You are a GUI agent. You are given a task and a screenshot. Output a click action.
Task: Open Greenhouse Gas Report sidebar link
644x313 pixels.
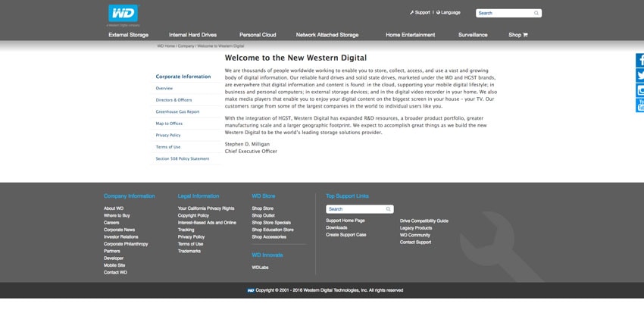(177, 111)
